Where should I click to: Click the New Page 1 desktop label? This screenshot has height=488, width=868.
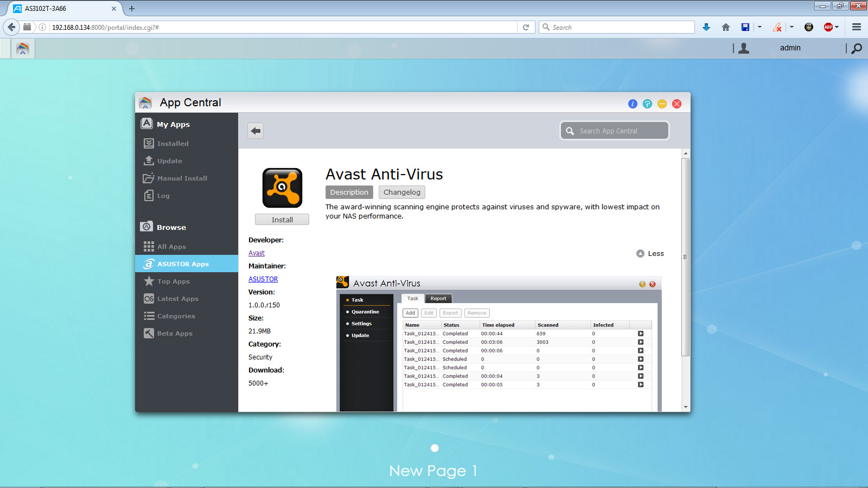point(433,471)
